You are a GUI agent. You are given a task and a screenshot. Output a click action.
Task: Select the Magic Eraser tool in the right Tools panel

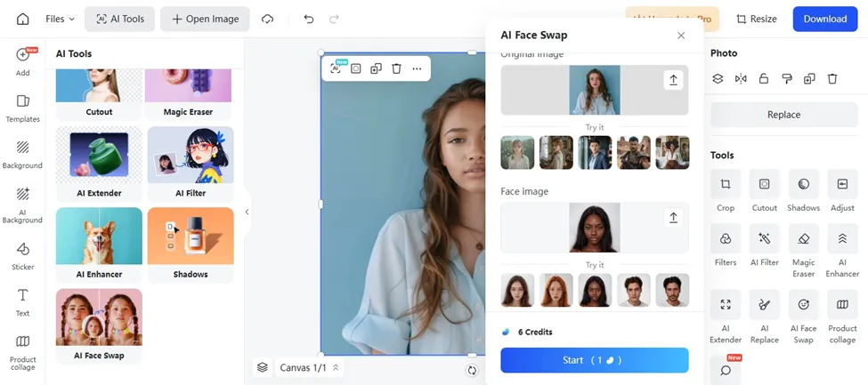tap(803, 251)
